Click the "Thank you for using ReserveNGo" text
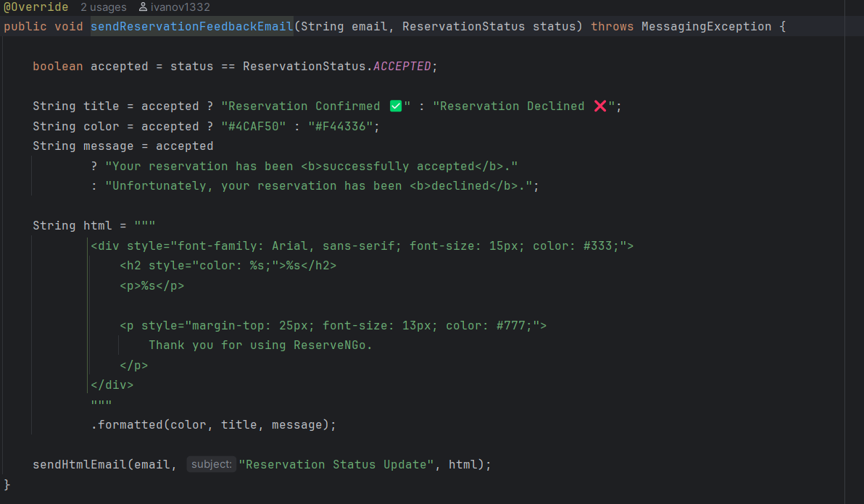The image size is (864, 504). (x=260, y=345)
